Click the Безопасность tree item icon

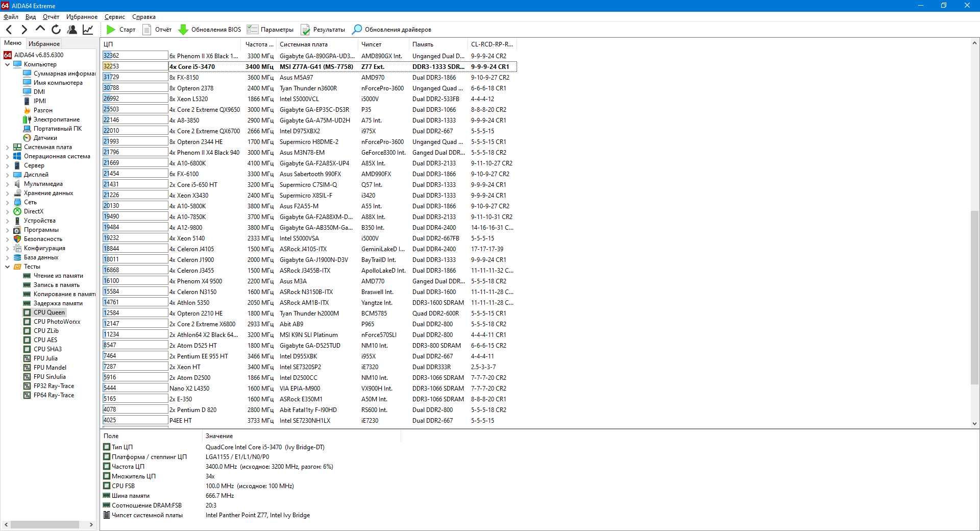17,239
